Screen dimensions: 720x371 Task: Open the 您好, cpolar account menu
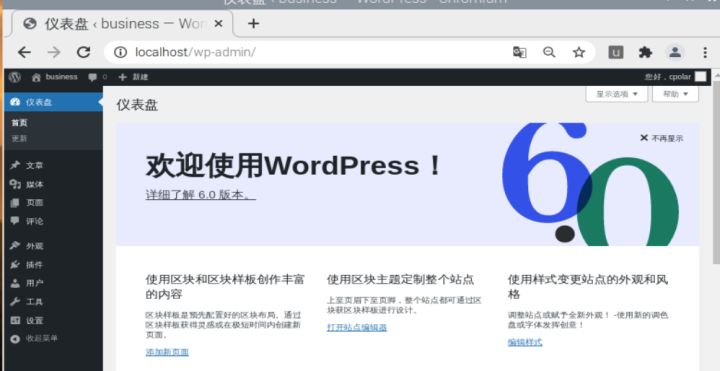tap(675, 77)
